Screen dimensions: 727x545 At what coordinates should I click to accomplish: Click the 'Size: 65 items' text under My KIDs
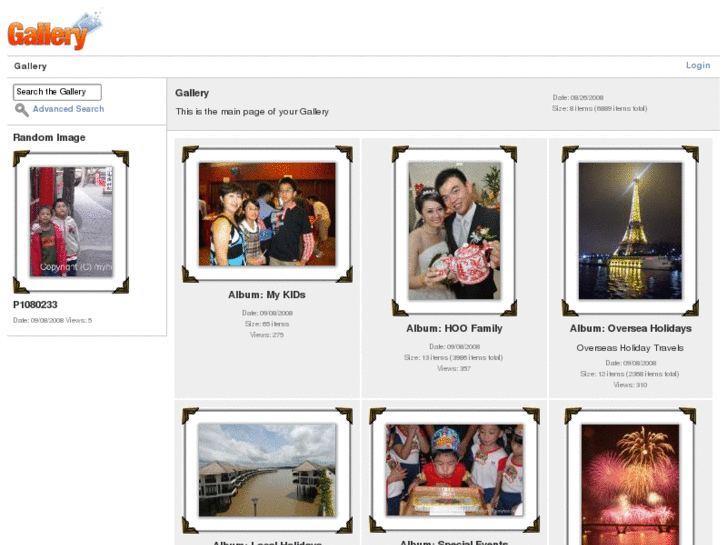pyautogui.click(x=267, y=324)
